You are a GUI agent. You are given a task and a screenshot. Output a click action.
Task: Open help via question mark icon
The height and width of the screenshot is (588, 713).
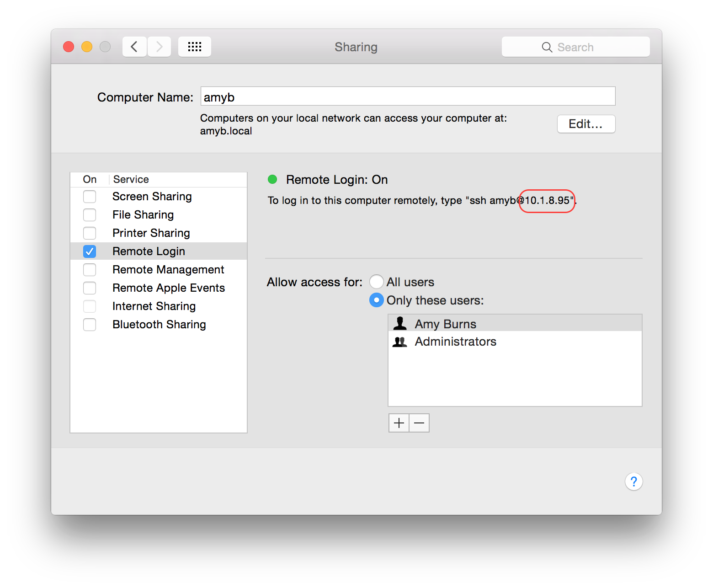click(633, 481)
